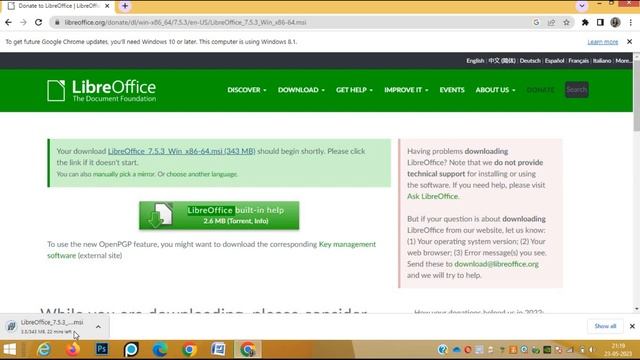
Task: Expand the ABOUT US menu
Action: (x=495, y=90)
